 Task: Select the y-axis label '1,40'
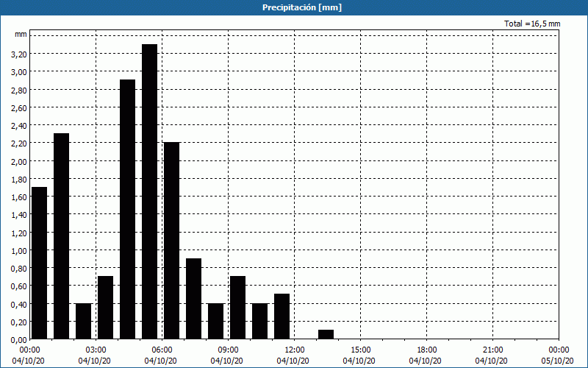19,215
